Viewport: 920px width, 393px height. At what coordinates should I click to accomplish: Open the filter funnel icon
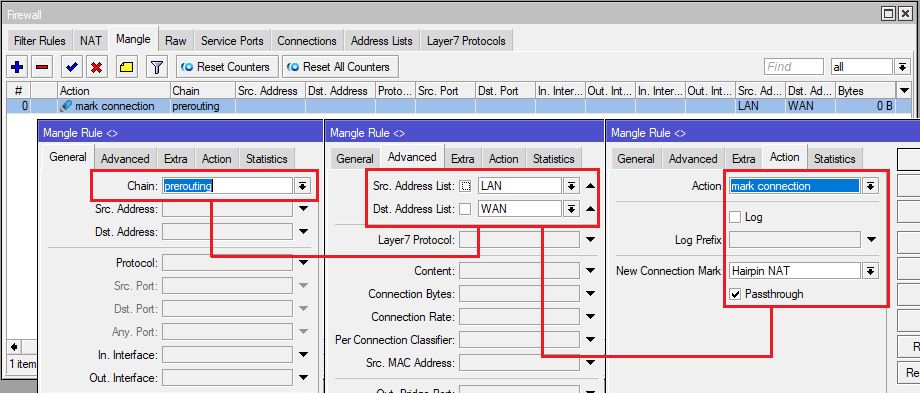click(x=157, y=67)
